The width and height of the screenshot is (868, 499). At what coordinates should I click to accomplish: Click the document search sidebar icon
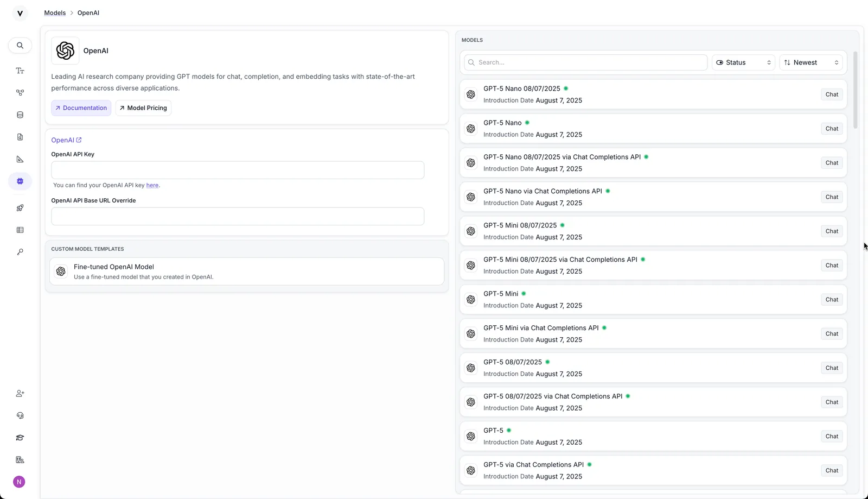[x=20, y=137]
